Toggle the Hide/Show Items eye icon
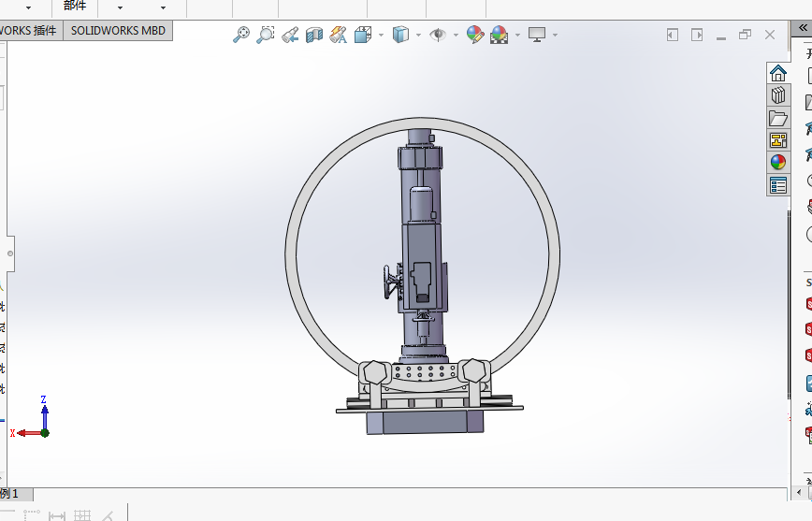This screenshot has height=521, width=812. coord(438,35)
